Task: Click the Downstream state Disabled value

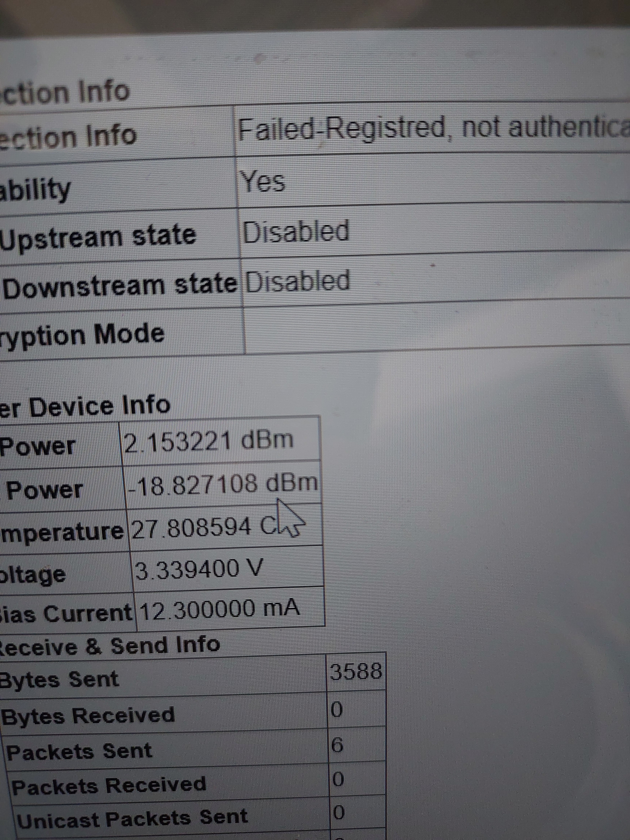Action: tap(298, 281)
